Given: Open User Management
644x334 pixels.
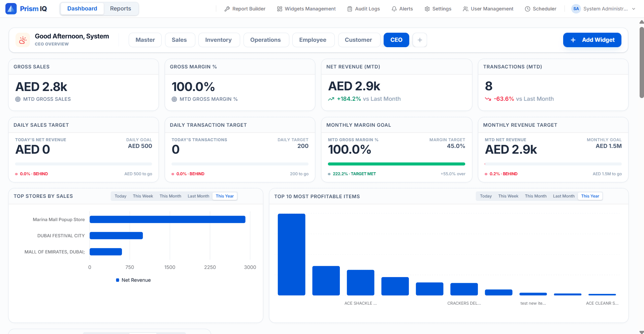Looking at the screenshot, I should (488, 9).
